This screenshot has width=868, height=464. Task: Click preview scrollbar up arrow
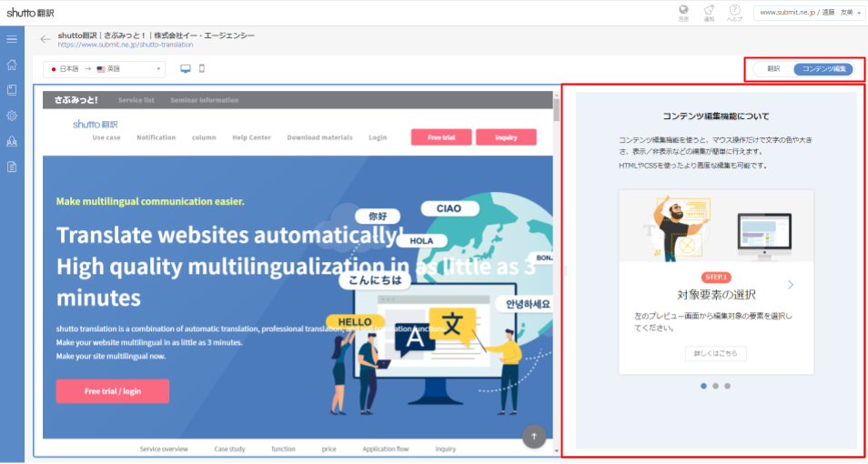(557, 95)
